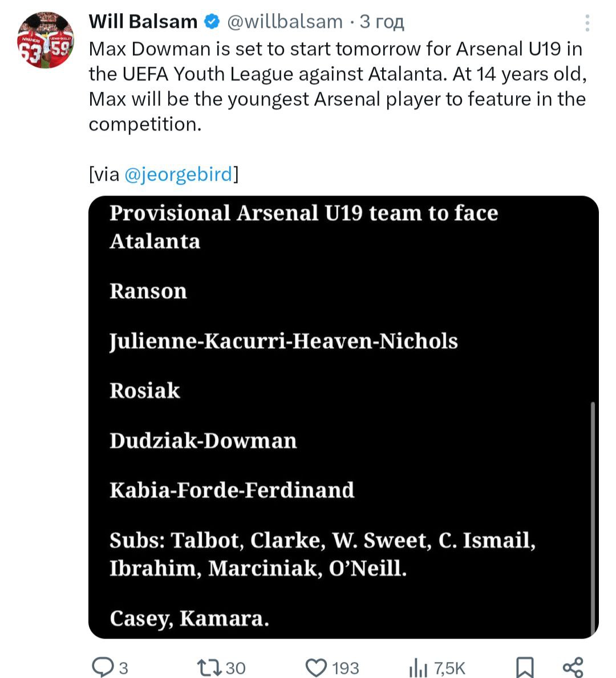Open Will Balsam's profile avatar

[46, 40]
